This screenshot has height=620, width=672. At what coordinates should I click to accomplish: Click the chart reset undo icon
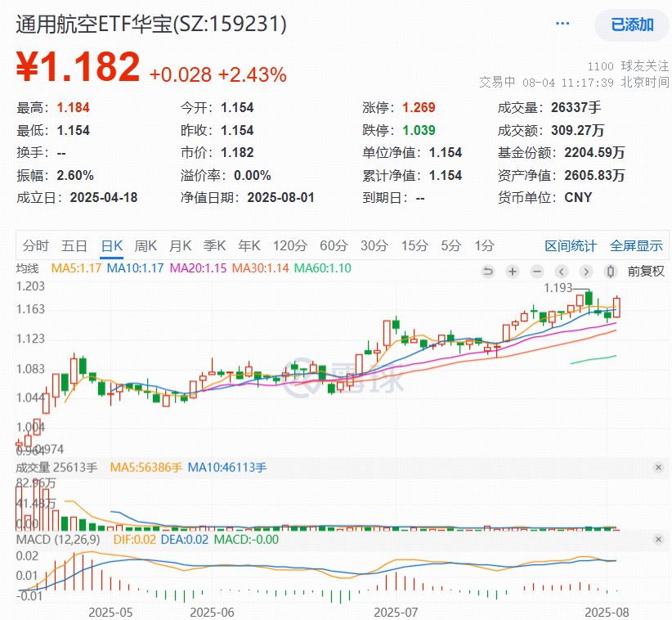[489, 272]
